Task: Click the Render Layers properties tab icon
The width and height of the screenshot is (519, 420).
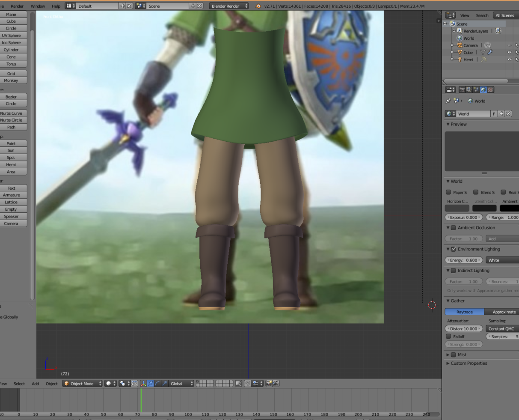Action: click(x=469, y=90)
